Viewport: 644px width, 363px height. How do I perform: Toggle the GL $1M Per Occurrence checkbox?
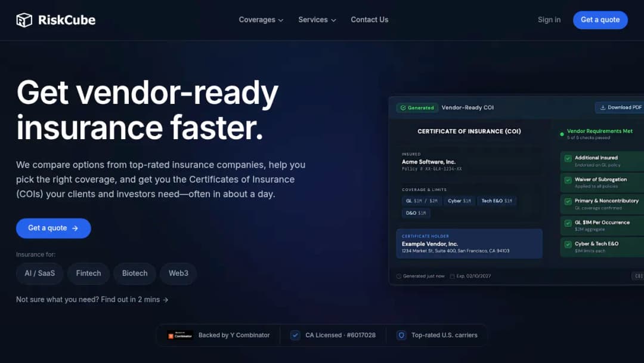(x=568, y=223)
